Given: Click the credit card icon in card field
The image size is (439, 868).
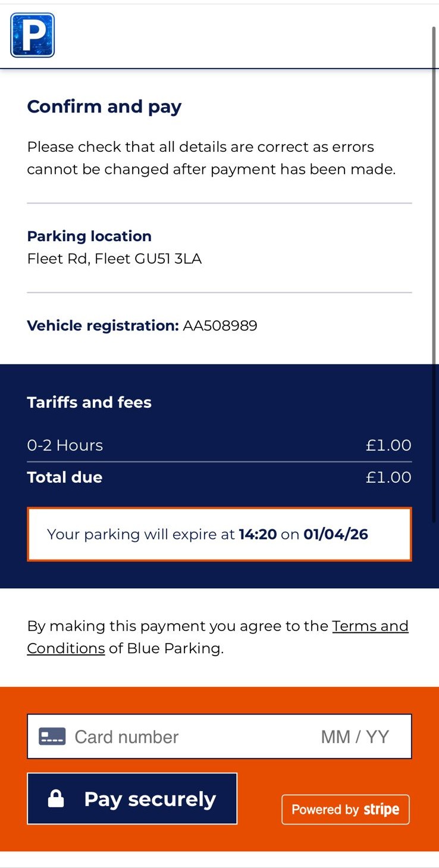Looking at the screenshot, I should click(52, 736).
